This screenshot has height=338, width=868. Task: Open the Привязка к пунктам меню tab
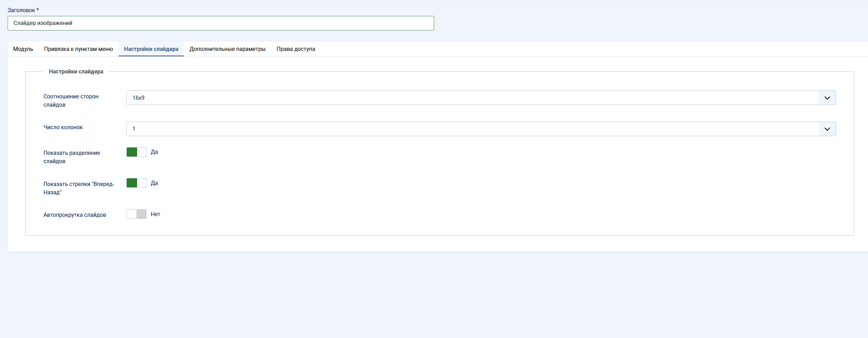pyautogui.click(x=78, y=49)
